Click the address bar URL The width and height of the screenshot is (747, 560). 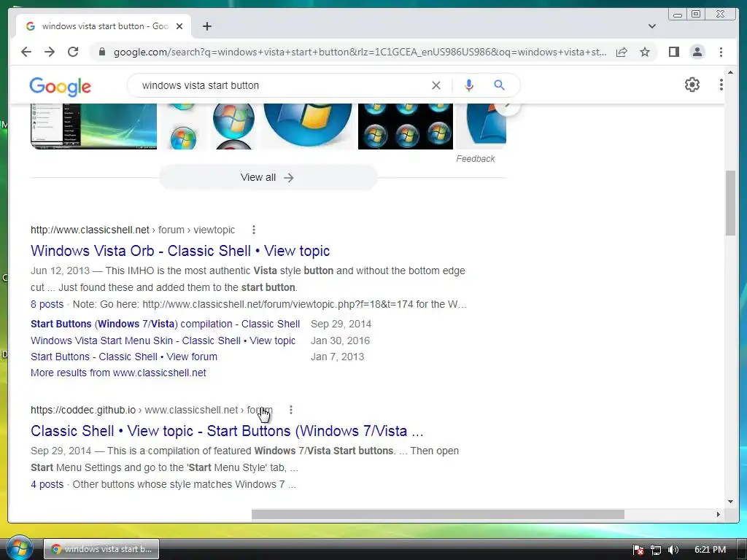[360, 52]
